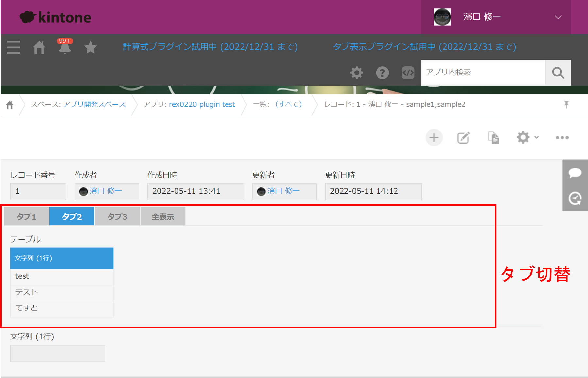Open アプリ開発スペース breadcrumb link
588x378 pixels.
[x=94, y=104]
